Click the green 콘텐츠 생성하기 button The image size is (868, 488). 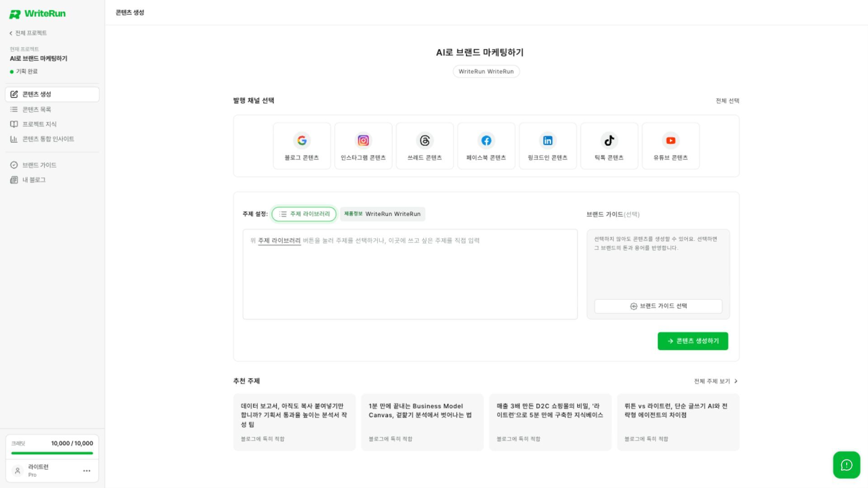coord(693,341)
